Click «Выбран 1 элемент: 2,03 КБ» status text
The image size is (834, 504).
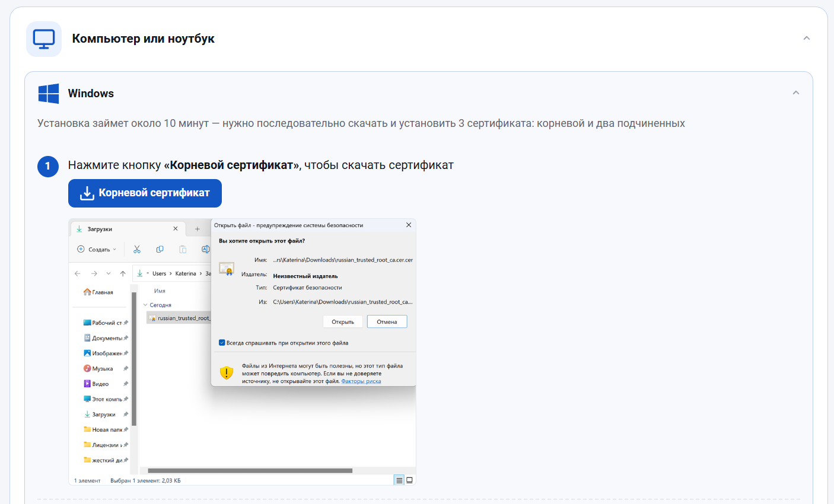point(145,480)
